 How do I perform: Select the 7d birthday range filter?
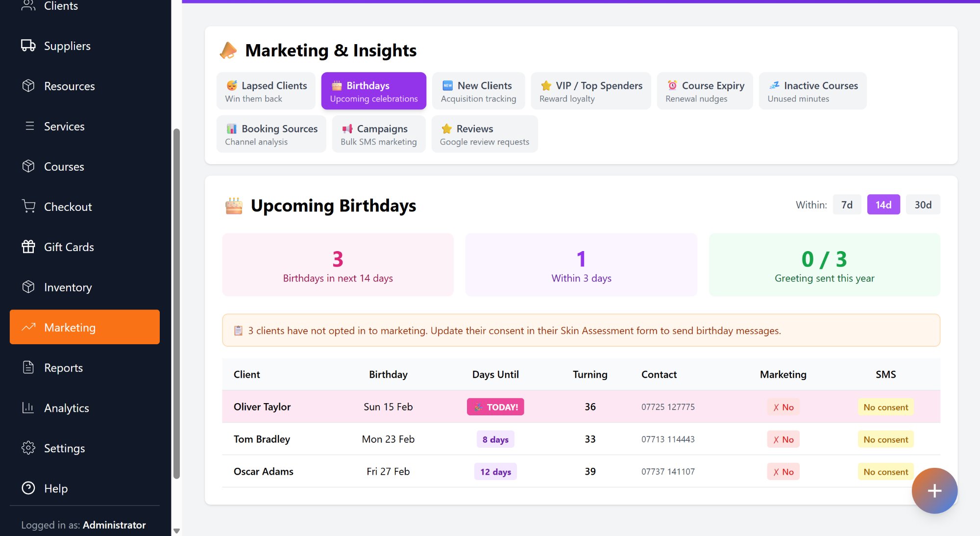pyautogui.click(x=846, y=204)
